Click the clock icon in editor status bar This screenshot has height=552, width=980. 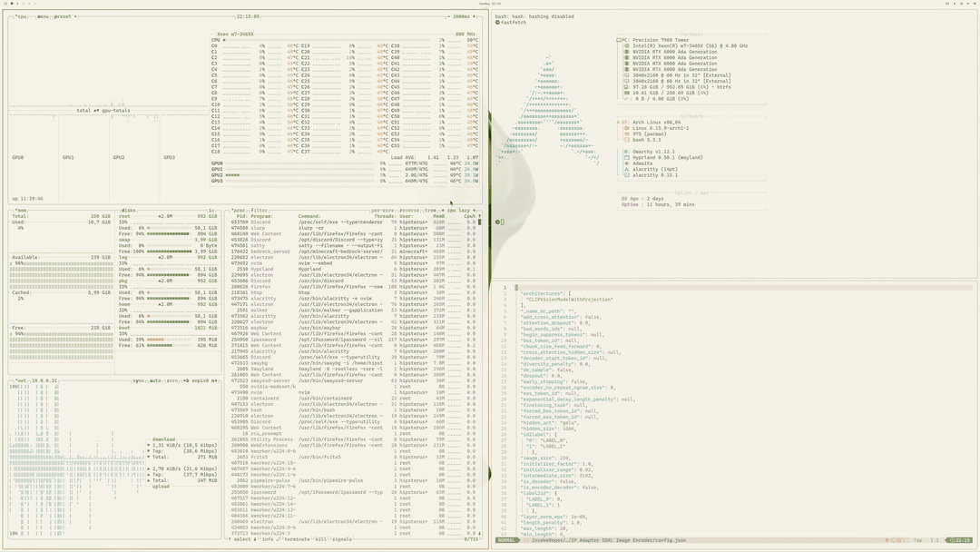(951, 540)
